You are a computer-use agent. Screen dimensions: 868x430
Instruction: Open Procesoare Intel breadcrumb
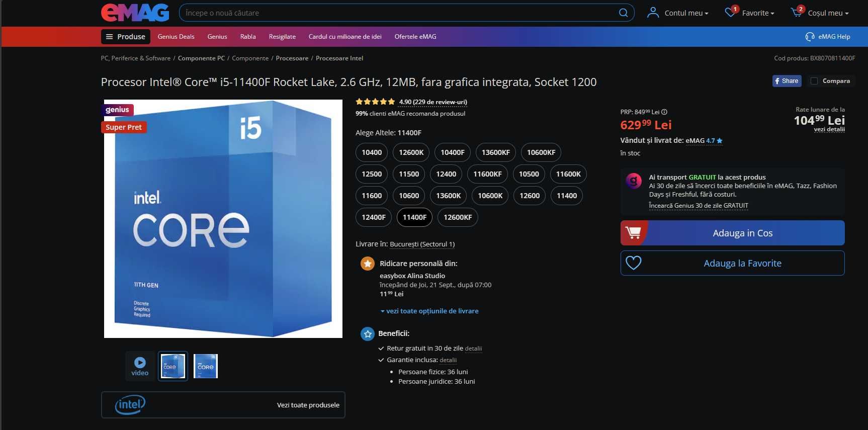[339, 58]
